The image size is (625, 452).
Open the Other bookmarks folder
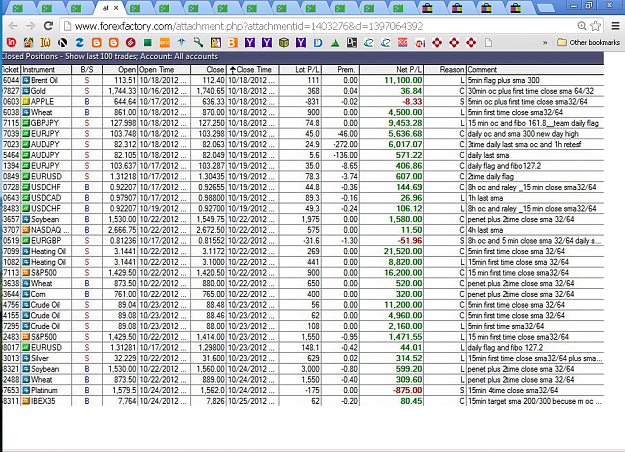click(588, 42)
